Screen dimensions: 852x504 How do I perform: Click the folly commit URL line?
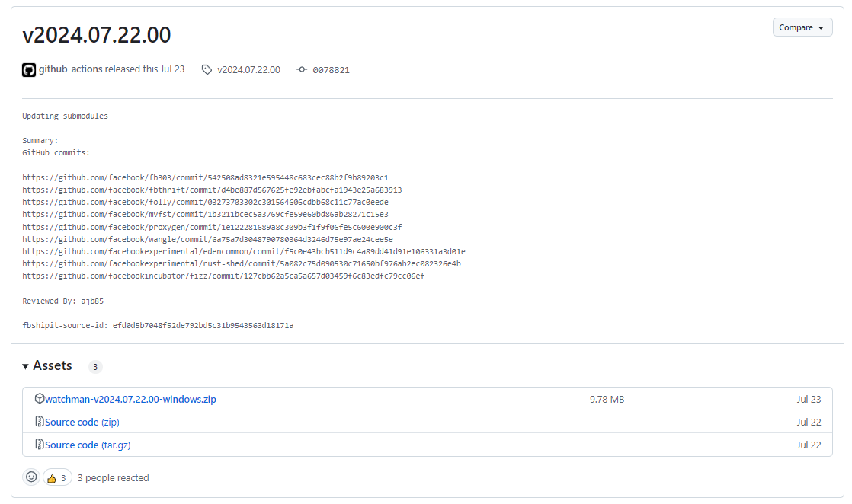coord(206,202)
